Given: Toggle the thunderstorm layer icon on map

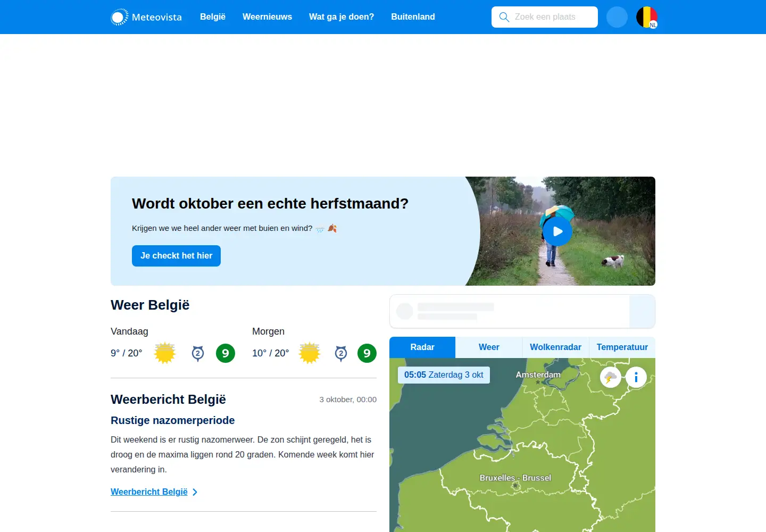Looking at the screenshot, I should tap(611, 378).
